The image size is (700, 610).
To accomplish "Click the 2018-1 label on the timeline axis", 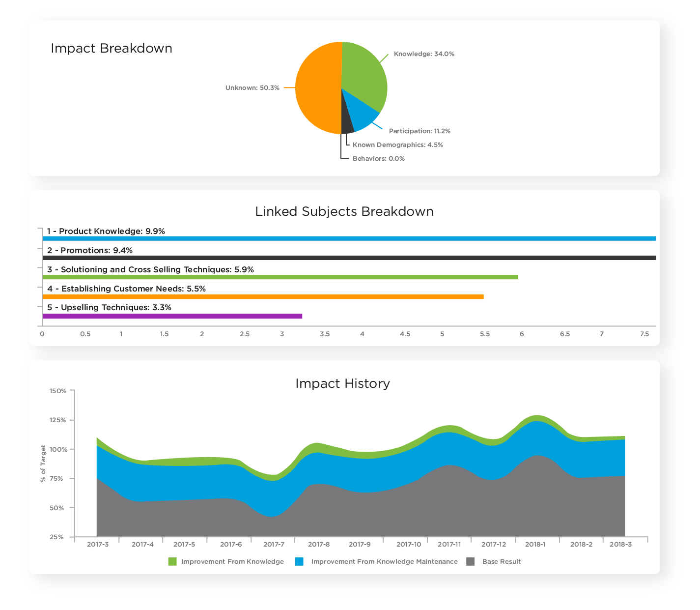I will point(535,544).
